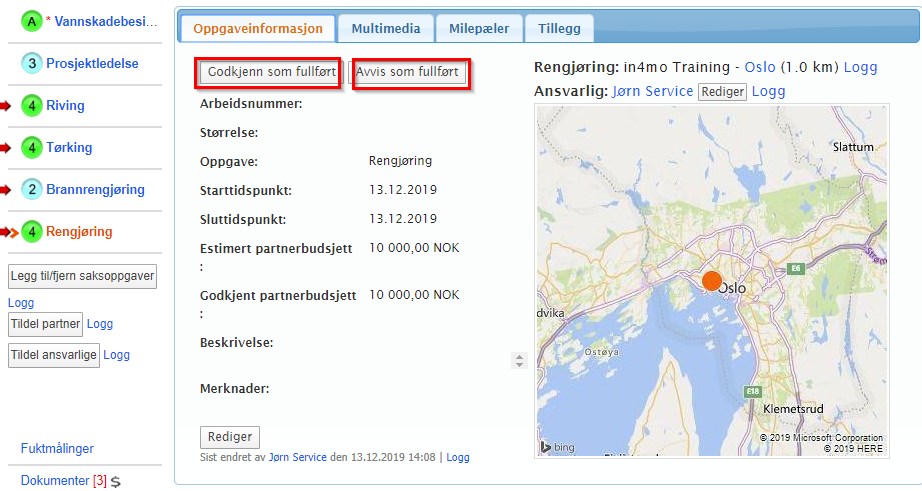Viewport: 922px width, 491px height.
Task: Click the number 2 circle beside Brannrengjøring
Action: 32,190
